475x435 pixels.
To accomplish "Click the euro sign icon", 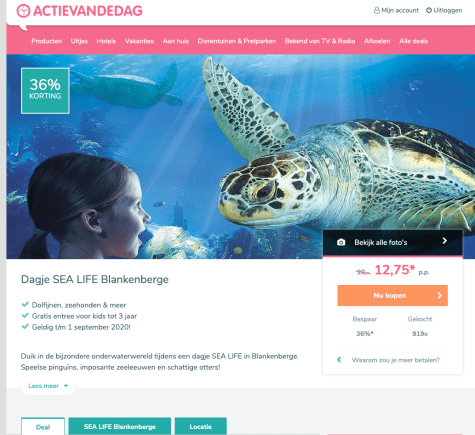I will 339,360.
